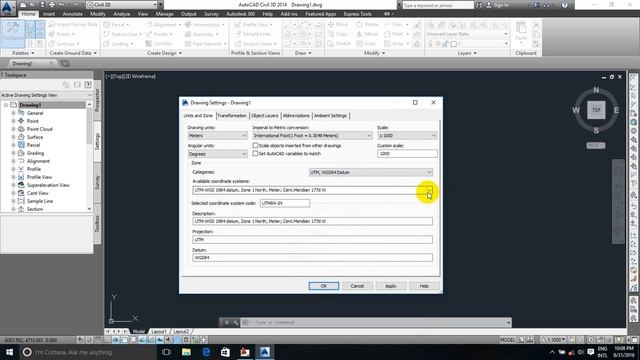
Task: Enable Scale objects inserted from other drawings
Action: point(255,145)
